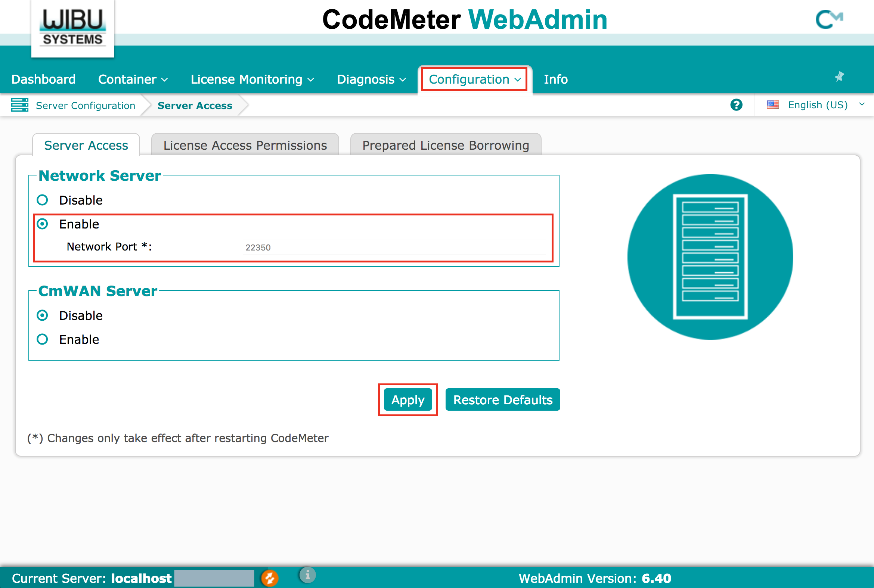Click the CodeMeter WebAdmin title

(465, 19)
